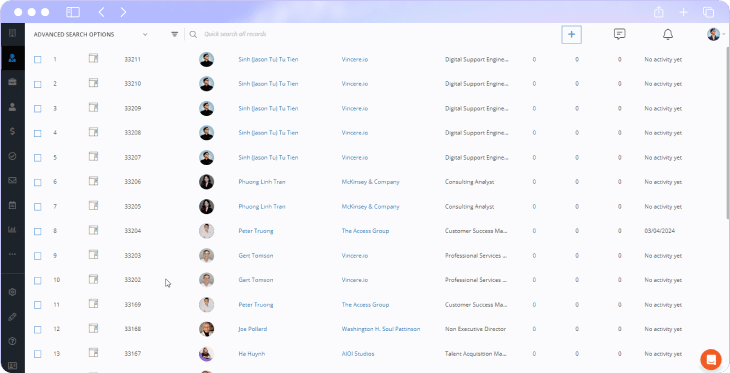Open the Contacts person icon in sidebar
This screenshot has width=730, height=373.
pyautogui.click(x=13, y=107)
